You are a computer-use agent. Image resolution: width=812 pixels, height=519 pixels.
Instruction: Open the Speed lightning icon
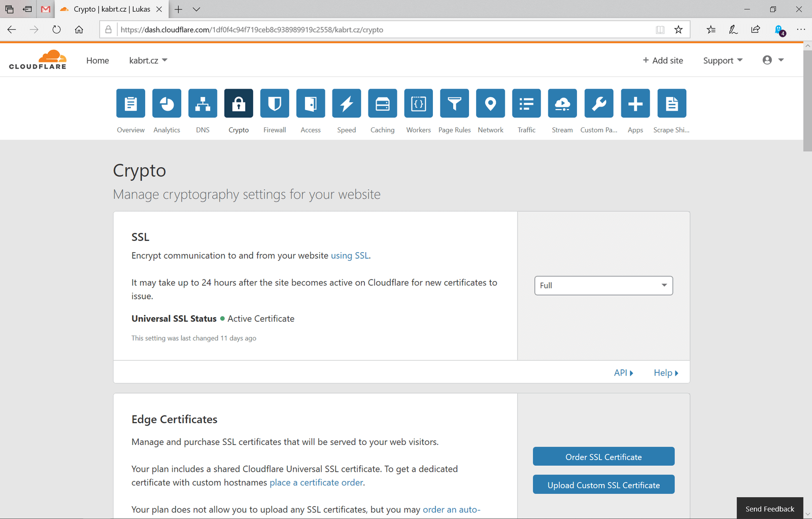pos(347,103)
